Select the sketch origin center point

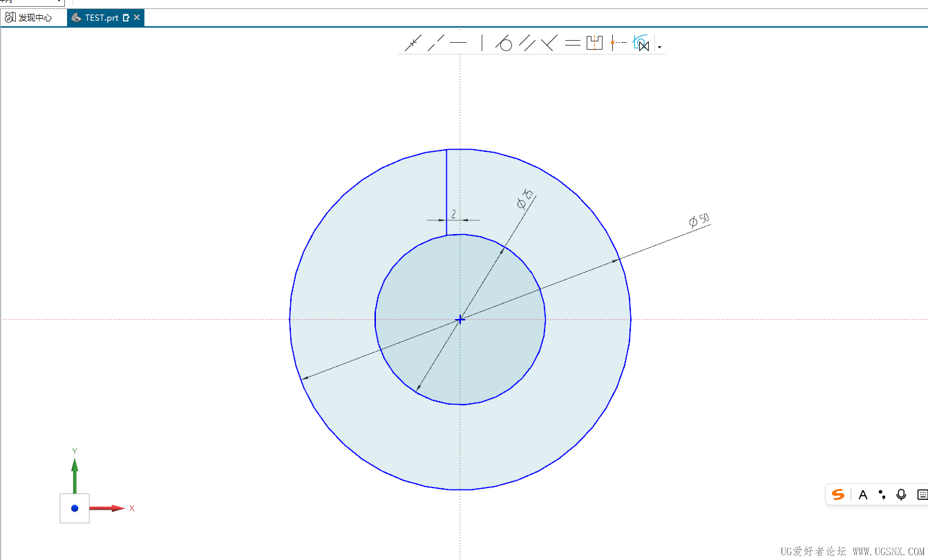pyautogui.click(x=460, y=320)
